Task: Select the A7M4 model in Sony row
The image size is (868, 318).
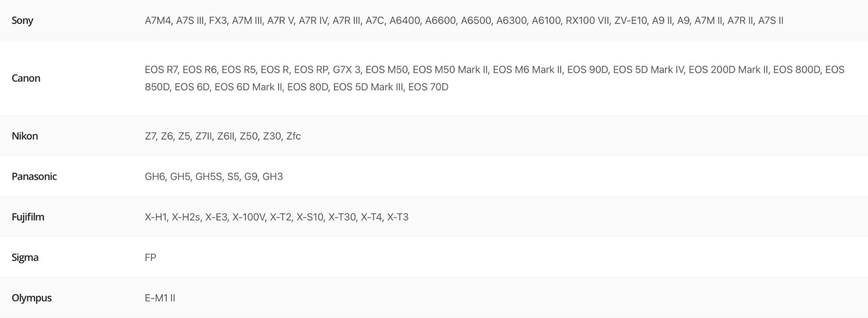Action: click(158, 20)
